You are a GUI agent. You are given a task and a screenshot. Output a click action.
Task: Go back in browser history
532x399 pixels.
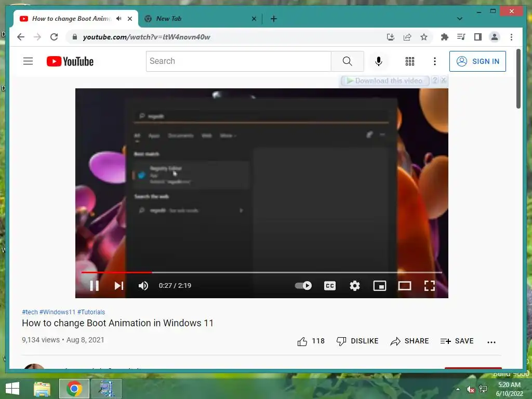click(21, 37)
